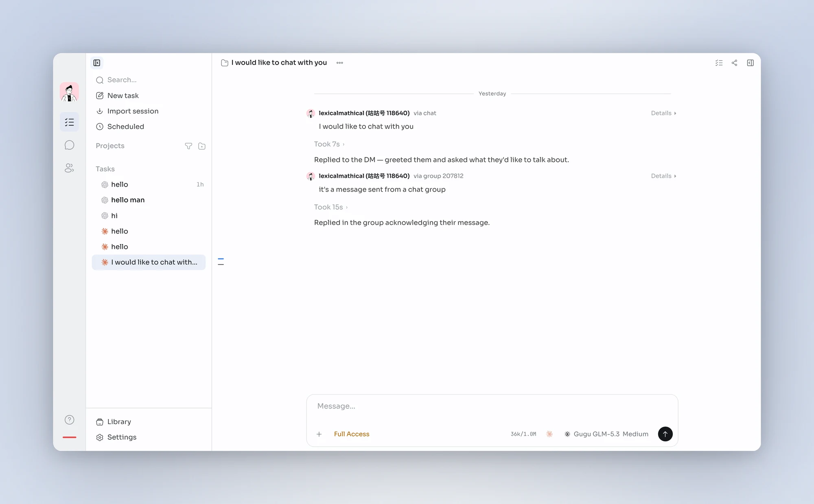The height and width of the screenshot is (504, 814).
Task: Collapse the left sidebar panel icon
Action: click(97, 63)
